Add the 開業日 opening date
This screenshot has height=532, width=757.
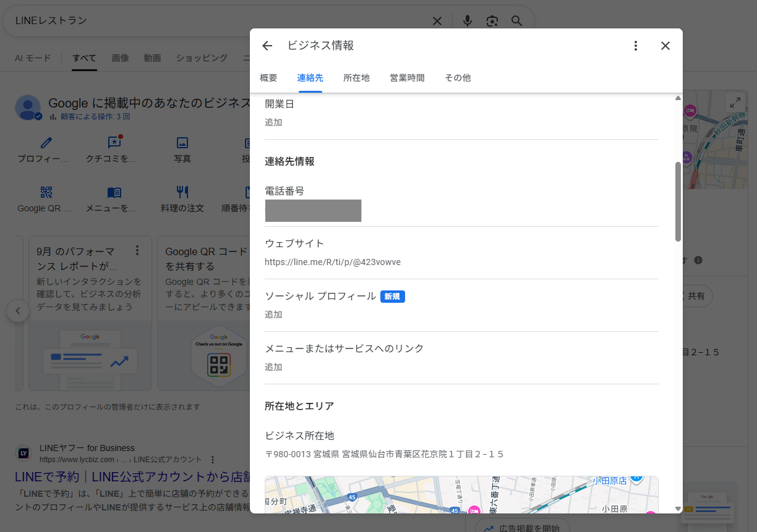point(273,122)
